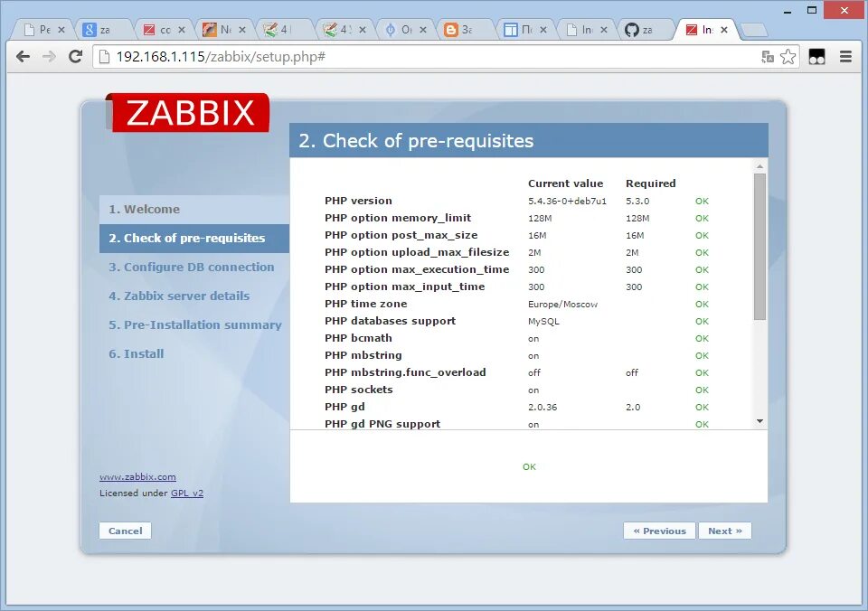Click the 'MySQL' database value
This screenshot has height=611, width=868.
543,322
